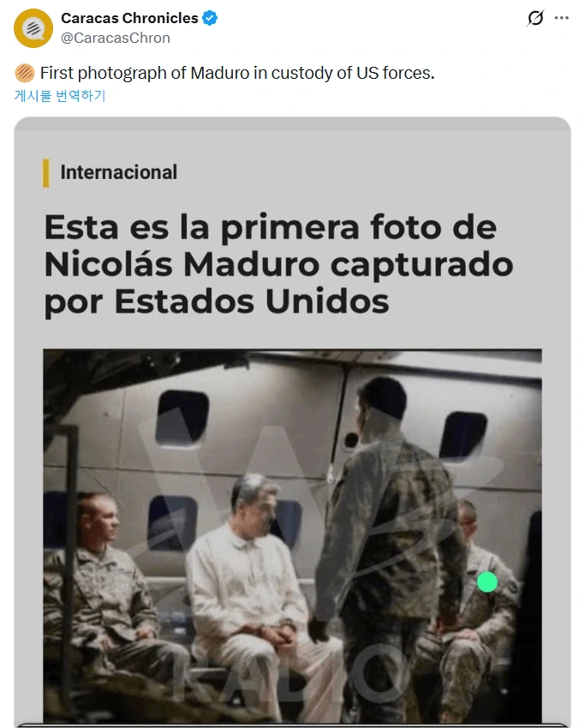
Task: Click the orange circle emoji in the post
Action: pos(25,73)
